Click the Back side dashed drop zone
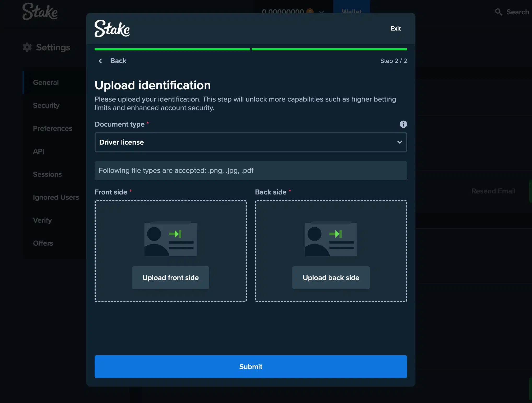Screen dimensions: 532x403 coord(331,251)
